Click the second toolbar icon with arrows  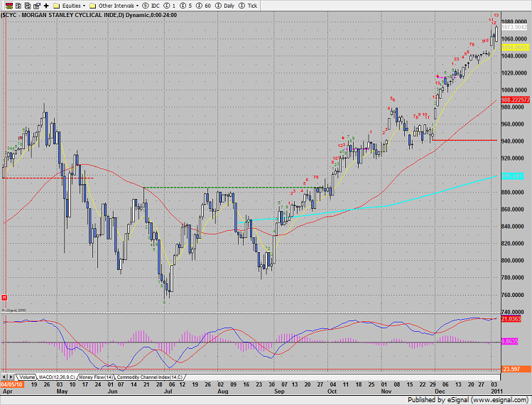pyautogui.click(x=18, y=6)
